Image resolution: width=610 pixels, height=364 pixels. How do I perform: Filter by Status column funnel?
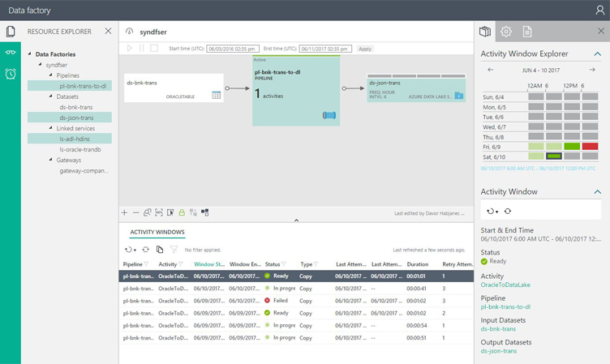[x=284, y=264]
